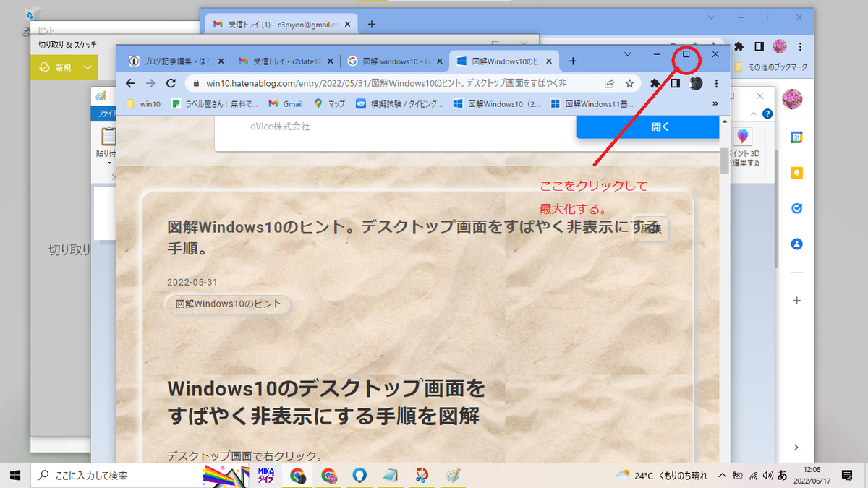This screenshot has width=868, height=488.
Task: Click the forward arrow in front Chrome
Action: [x=150, y=83]
